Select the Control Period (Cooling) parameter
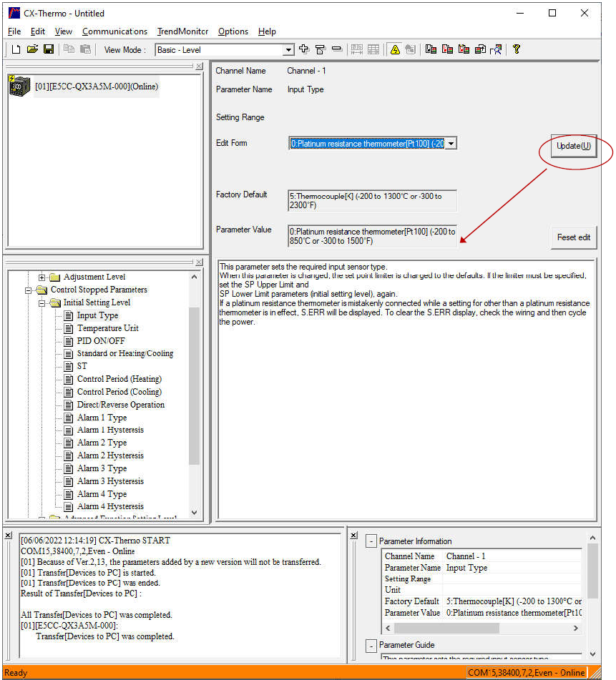Screen dimensions: 616x680 coord(119,392)
